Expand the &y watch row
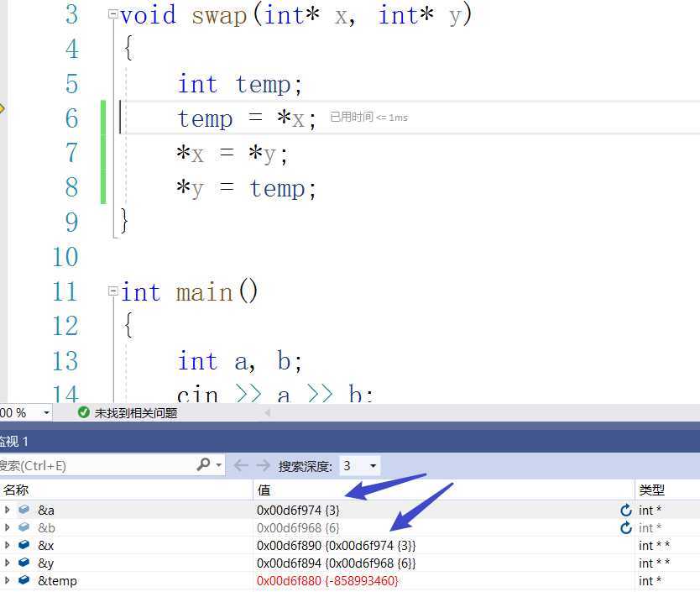Image resolution: width=700 pixels, height=592 pixels. (8, 563)
